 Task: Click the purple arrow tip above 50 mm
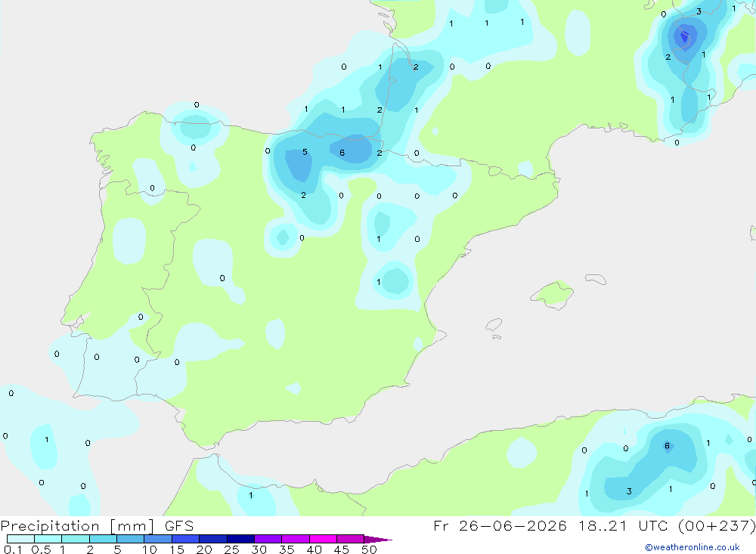(x=377, y=540)
